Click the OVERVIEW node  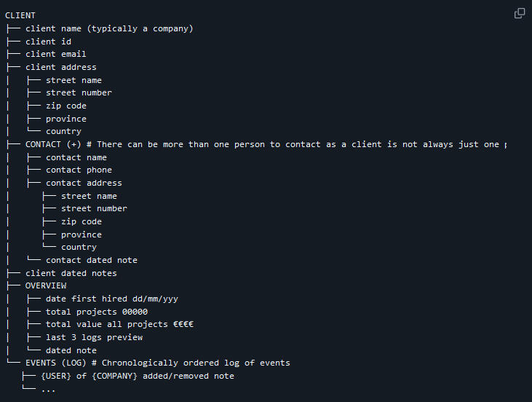click(46, 286)
